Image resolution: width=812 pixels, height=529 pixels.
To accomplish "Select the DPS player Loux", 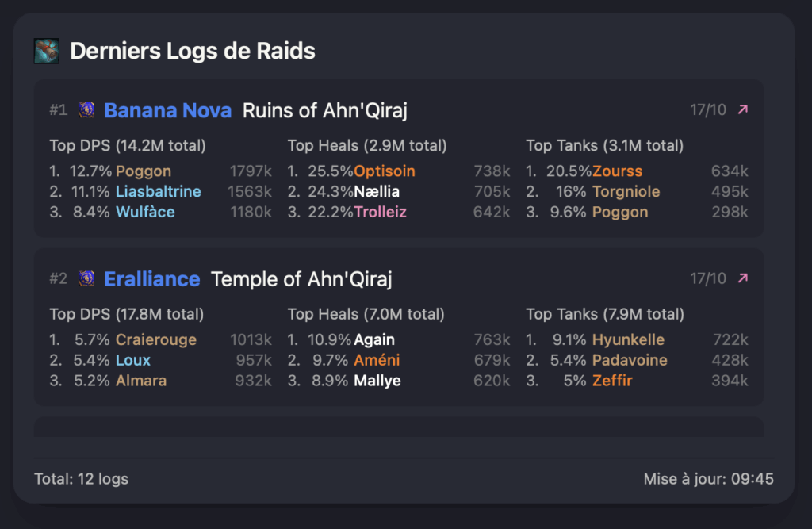I will (x=133, y=361).
